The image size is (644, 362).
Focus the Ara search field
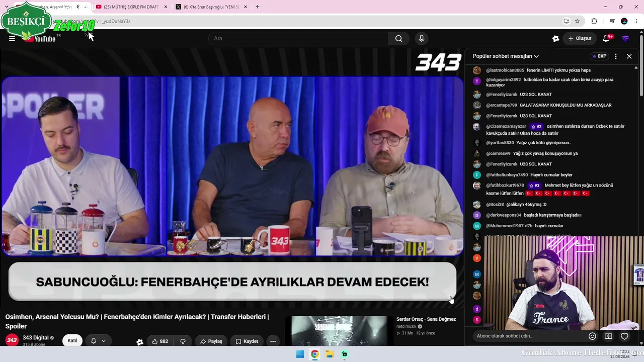pos(299,39)
